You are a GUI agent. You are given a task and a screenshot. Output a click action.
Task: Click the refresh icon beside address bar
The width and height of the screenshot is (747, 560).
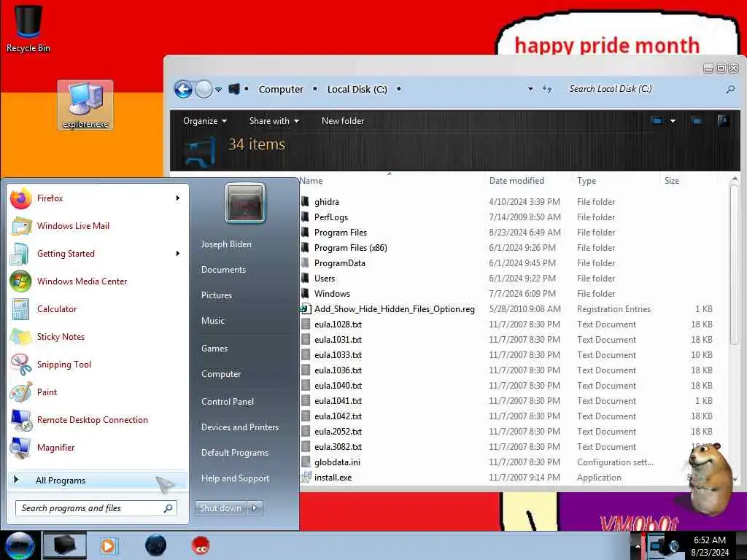coord(547,89)
